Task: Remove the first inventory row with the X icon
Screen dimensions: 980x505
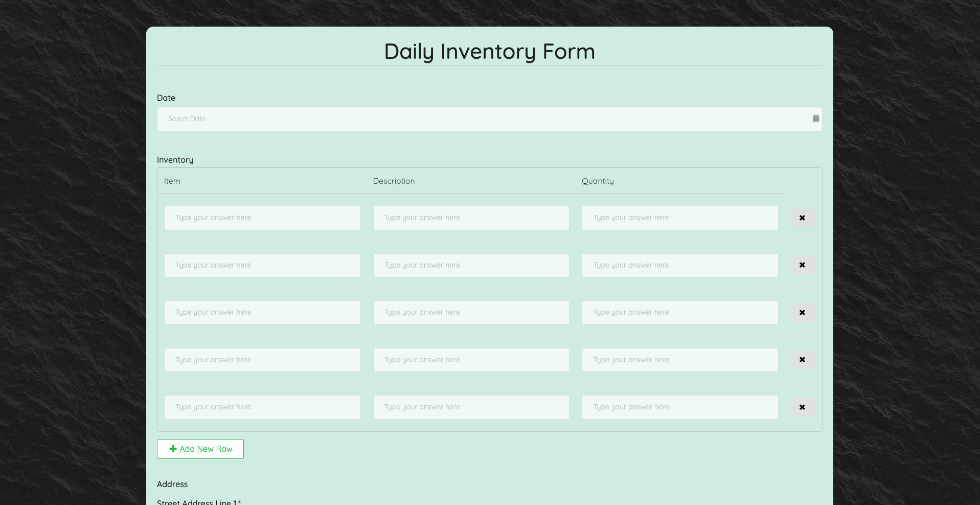Action: tap(802, 217)
